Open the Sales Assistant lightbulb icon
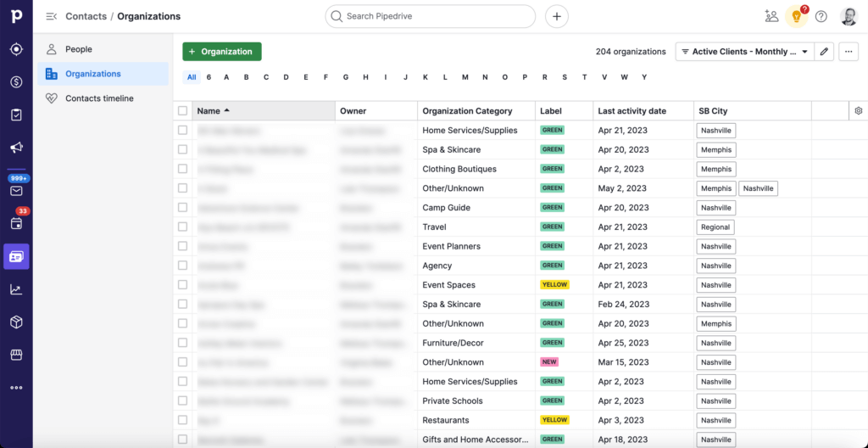 [x=797, y=17]
